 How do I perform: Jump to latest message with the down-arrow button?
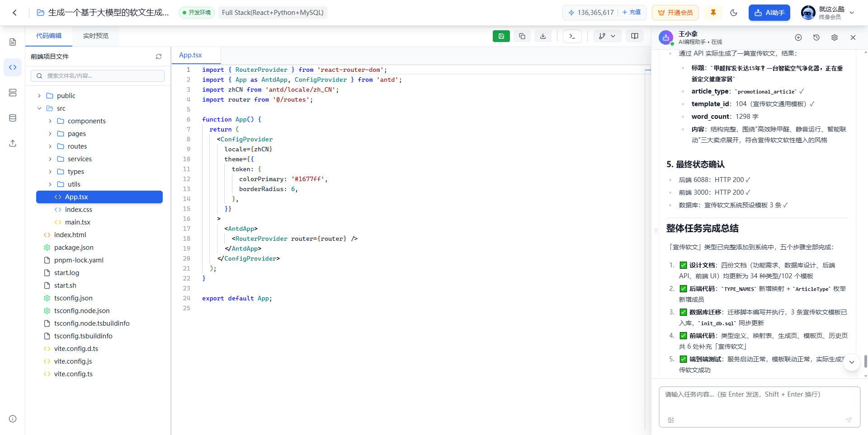[x=852, y=362]
